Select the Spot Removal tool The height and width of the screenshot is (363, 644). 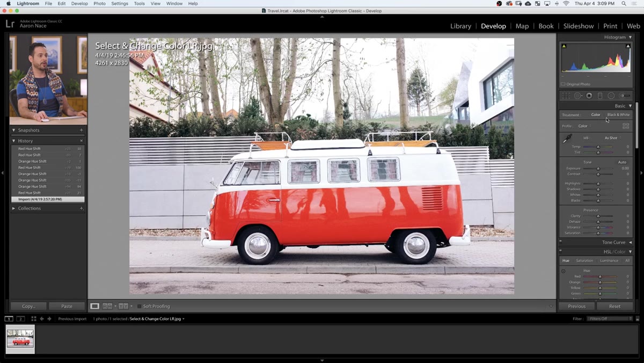(x=578, y=96)
